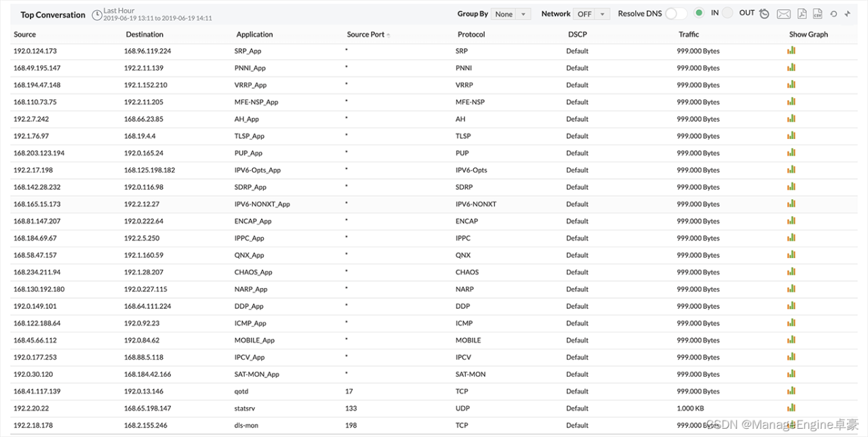Show graph for MFE-NSP_App row

791,101
